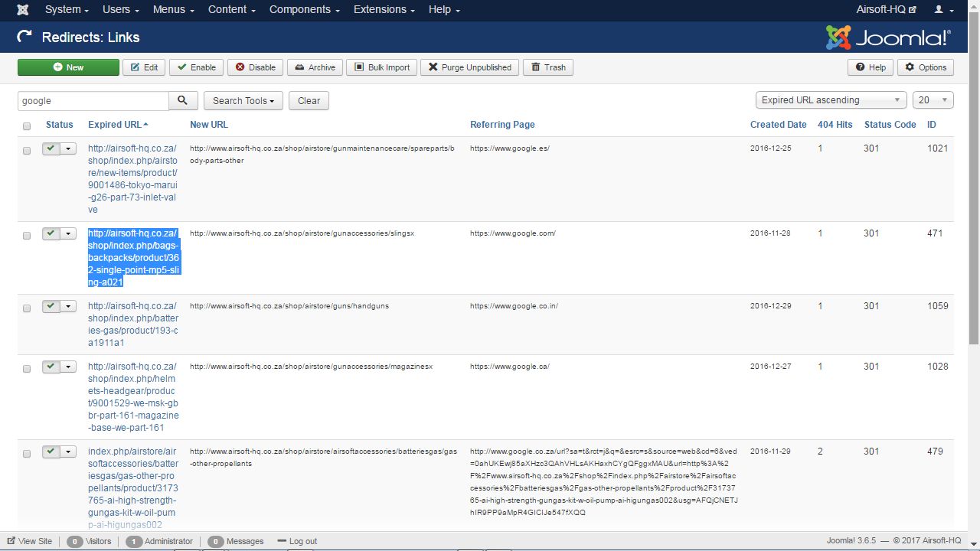Click View Site link in footer
Viewport: 980px width, 551px height.
[x=30, y=541]
